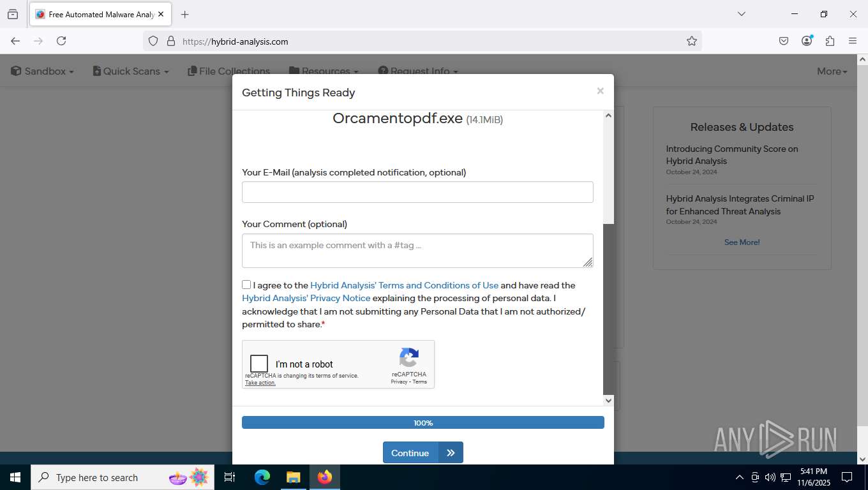Click the dialog scroll down arrow
868x490 pixels.
click(608, 400)
